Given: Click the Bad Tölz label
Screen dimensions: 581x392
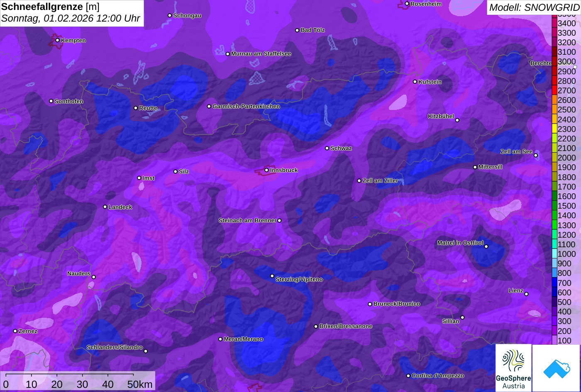Looking at the screenshot, I should (312, 30).
